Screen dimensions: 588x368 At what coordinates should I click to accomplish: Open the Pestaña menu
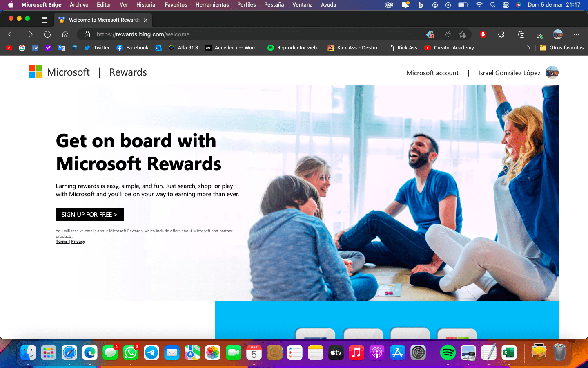tap(274, 4)
